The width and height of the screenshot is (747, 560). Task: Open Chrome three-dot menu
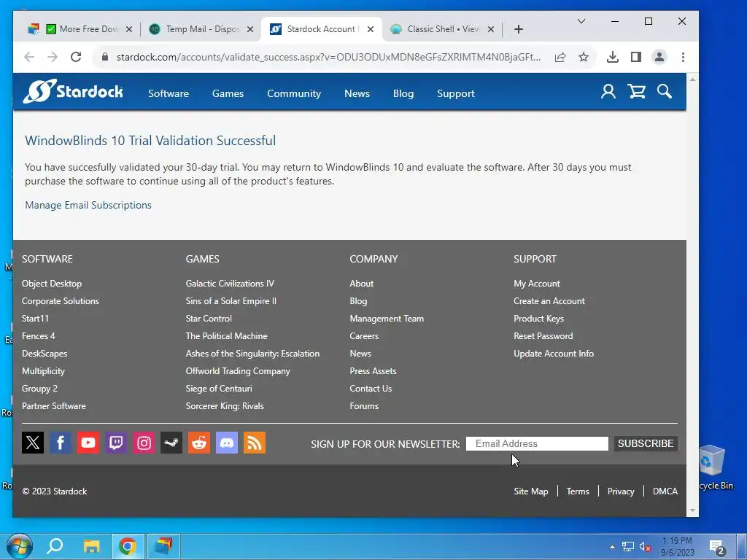(683, 57)
